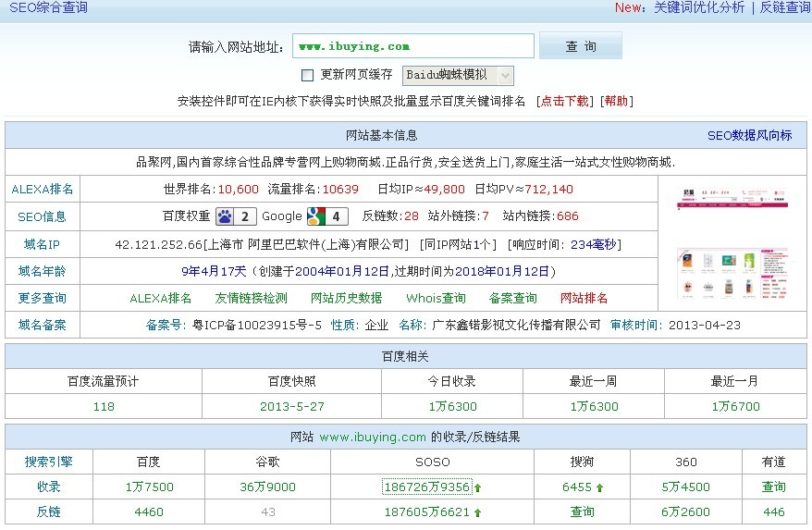Click the 同IP网站1个 text
812x530 pixels.
coord(458,244)
